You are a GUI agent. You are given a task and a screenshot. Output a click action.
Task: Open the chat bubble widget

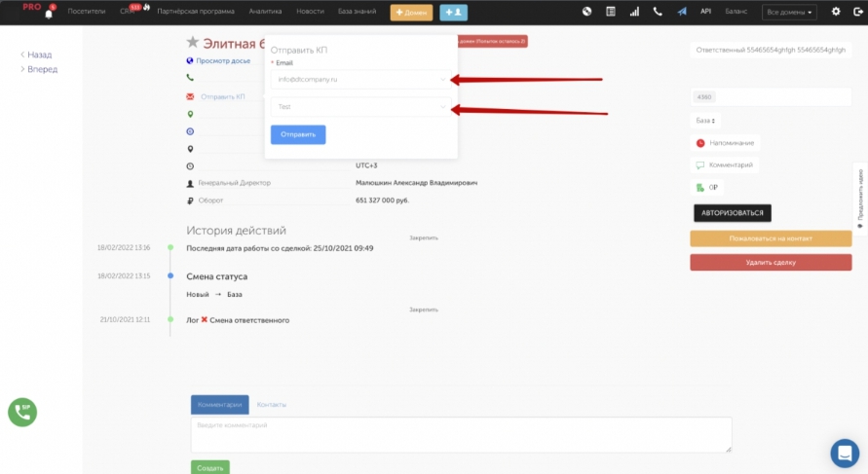[844, 453]
